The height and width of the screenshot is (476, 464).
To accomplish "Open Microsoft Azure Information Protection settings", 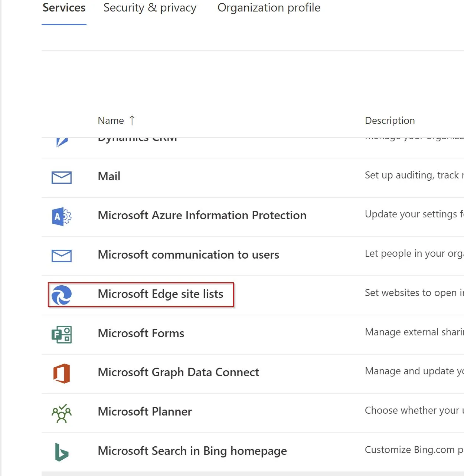I will [202, 215].
